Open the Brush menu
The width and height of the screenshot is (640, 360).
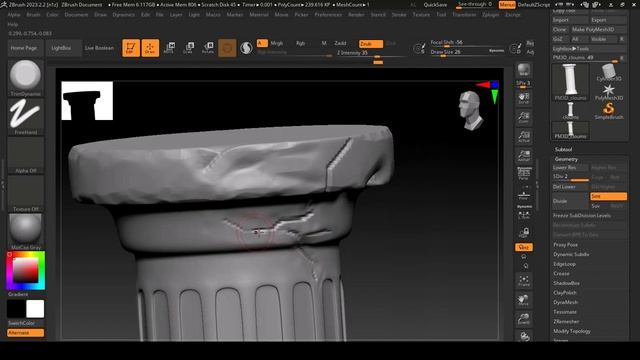(33, 15)
